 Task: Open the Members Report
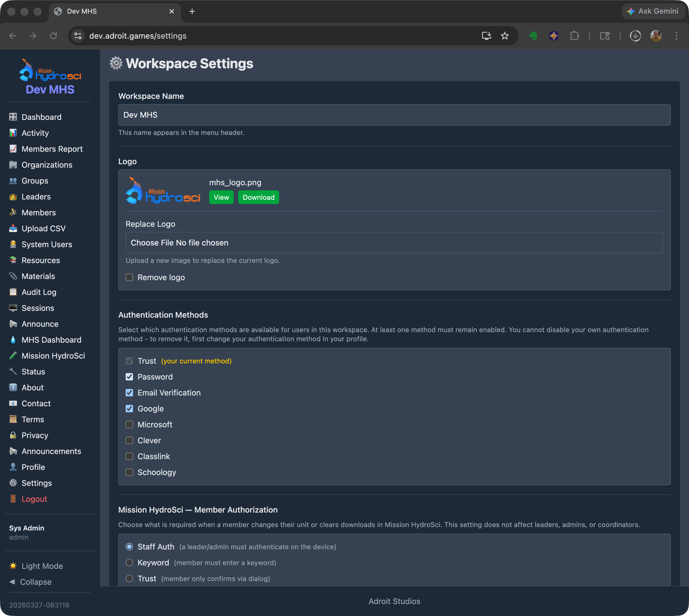pyautogui.click(x=52, y=149)
